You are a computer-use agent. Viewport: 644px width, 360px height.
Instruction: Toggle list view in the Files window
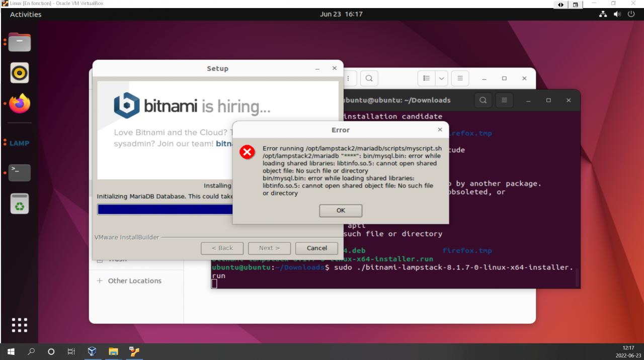coord(426,78)
